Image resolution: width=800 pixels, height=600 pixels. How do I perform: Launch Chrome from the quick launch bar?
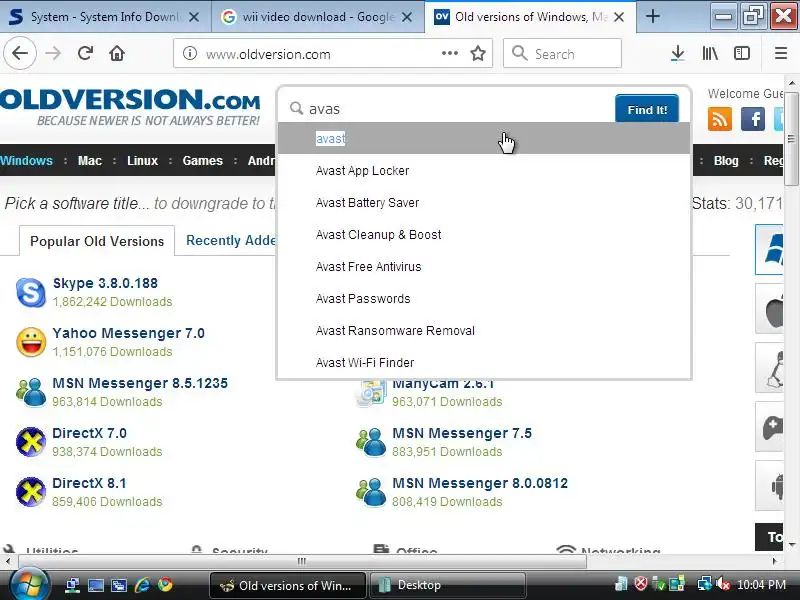165,585
